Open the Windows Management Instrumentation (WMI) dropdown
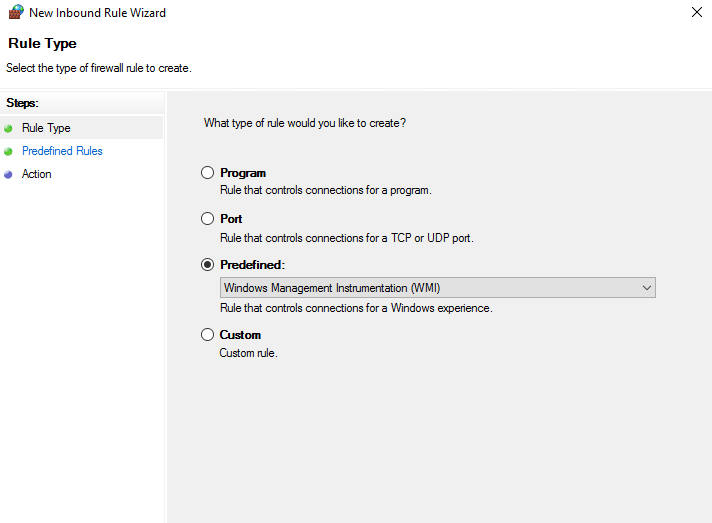Viewport: 712px width, 523px height. point(438,288)
